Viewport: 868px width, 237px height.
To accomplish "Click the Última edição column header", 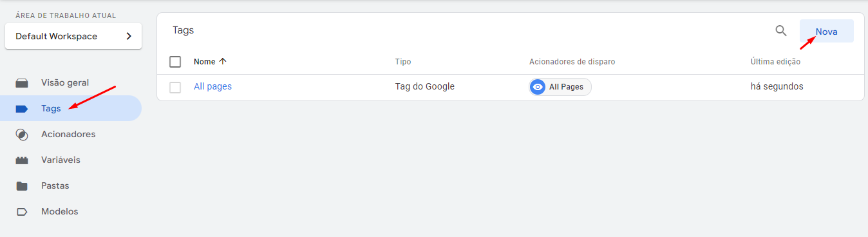I will pyautogui.click(x=775, y=62).
